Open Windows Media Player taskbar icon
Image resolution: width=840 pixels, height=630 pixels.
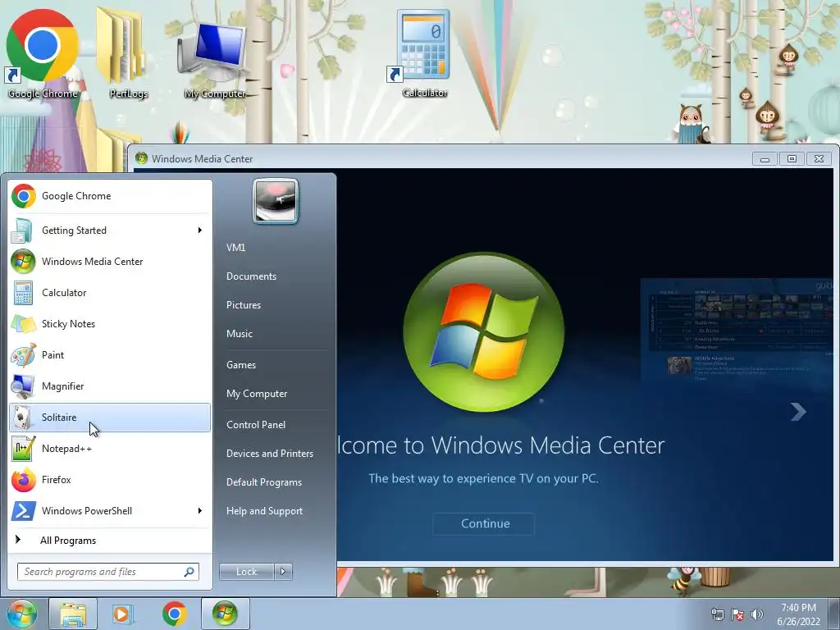(122, 614)
